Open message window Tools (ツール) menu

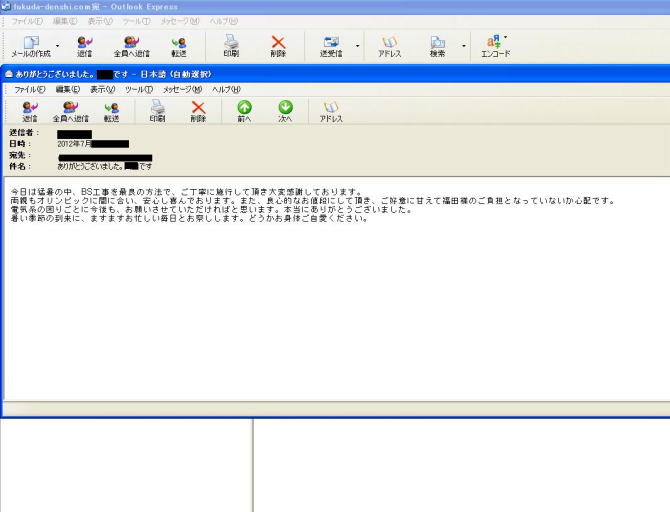point(139,89)
